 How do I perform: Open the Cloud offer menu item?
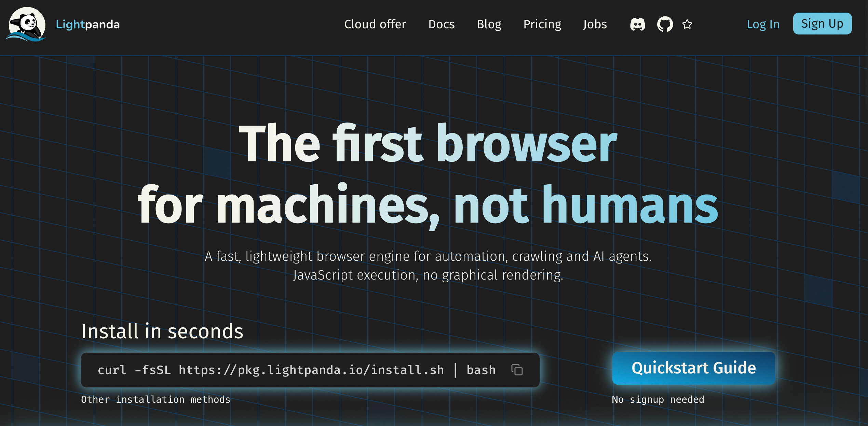[x=375, y=24]
